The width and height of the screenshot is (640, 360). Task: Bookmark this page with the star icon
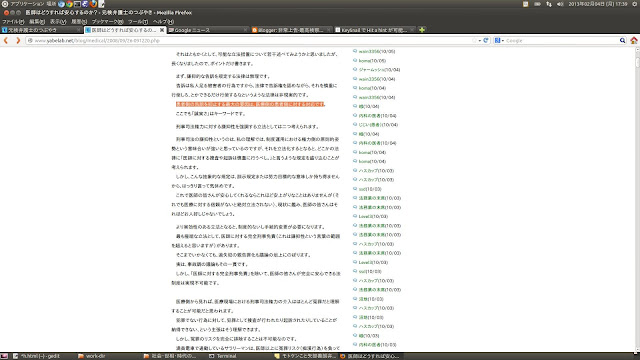(474, 41)
